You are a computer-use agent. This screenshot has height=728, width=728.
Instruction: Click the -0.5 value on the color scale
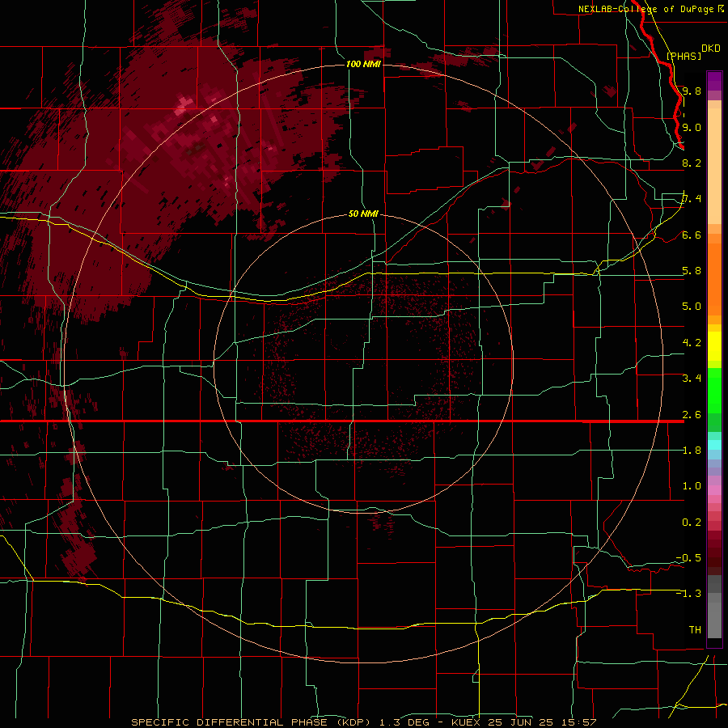[688, 557]
